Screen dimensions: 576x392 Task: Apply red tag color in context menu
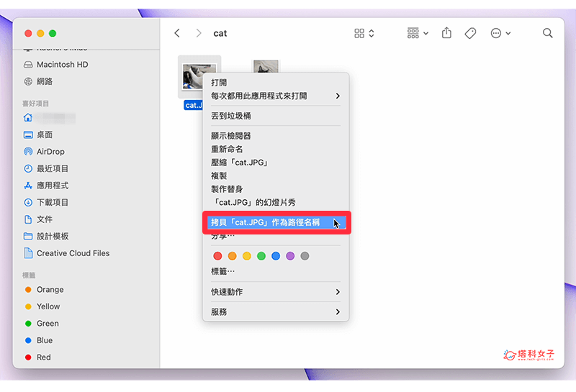[217, 256]
